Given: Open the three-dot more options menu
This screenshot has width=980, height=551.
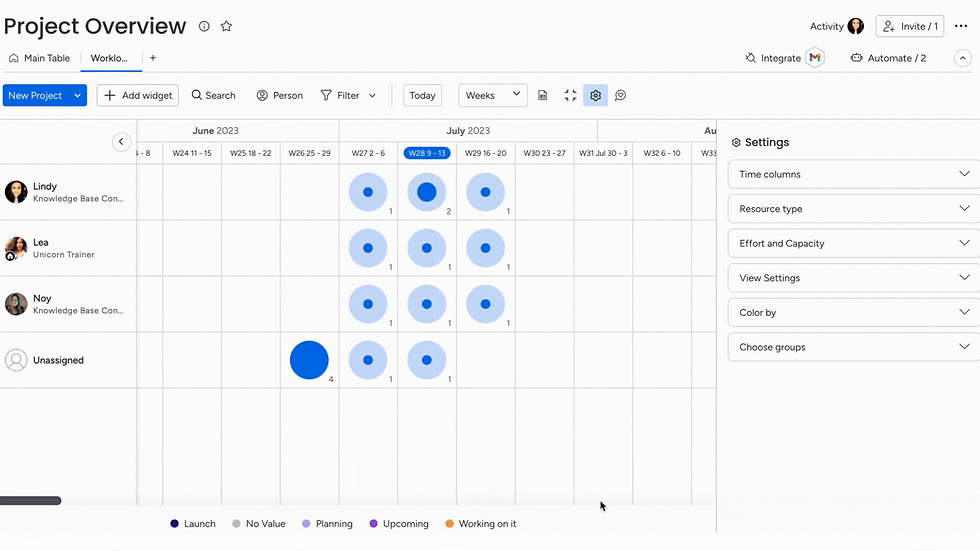Looking at the screenshot, I should click(x=961, y=27).
